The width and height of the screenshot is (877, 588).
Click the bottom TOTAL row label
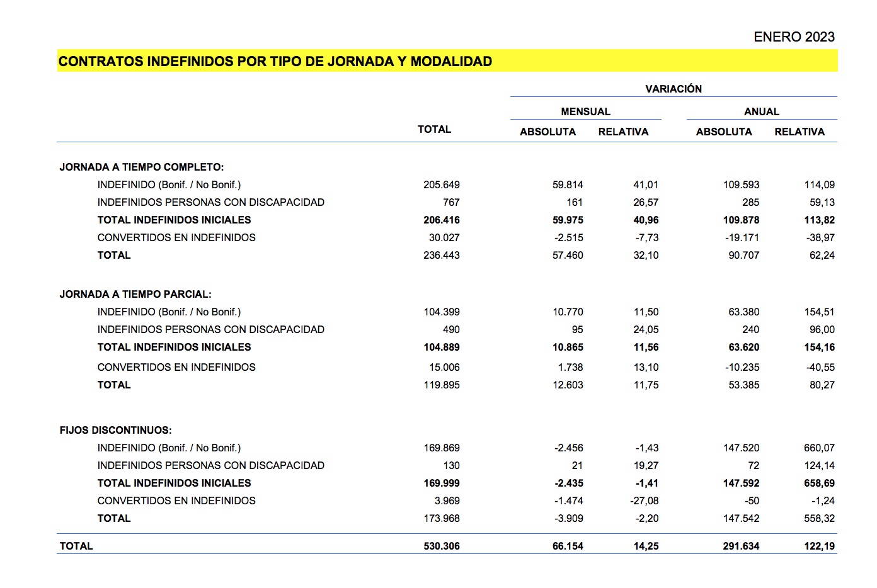pos(76,546)
